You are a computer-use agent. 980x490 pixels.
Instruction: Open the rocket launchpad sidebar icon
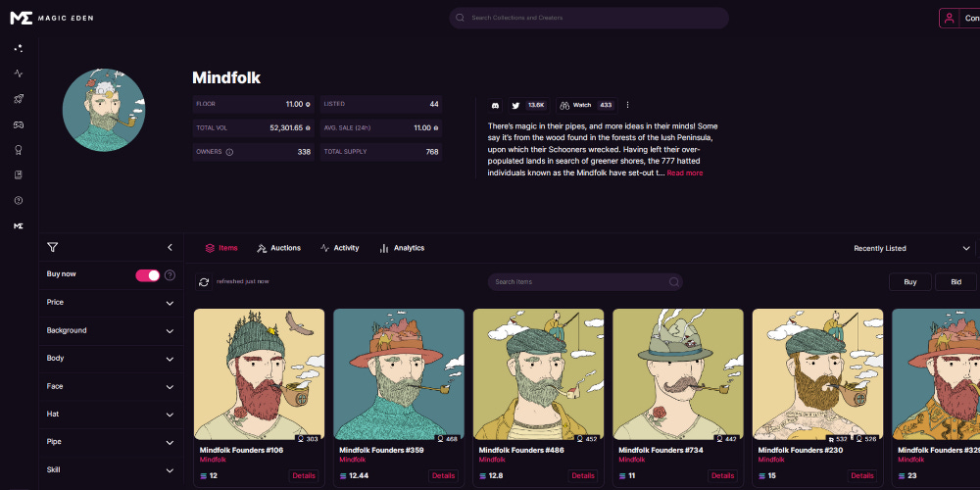18,99
